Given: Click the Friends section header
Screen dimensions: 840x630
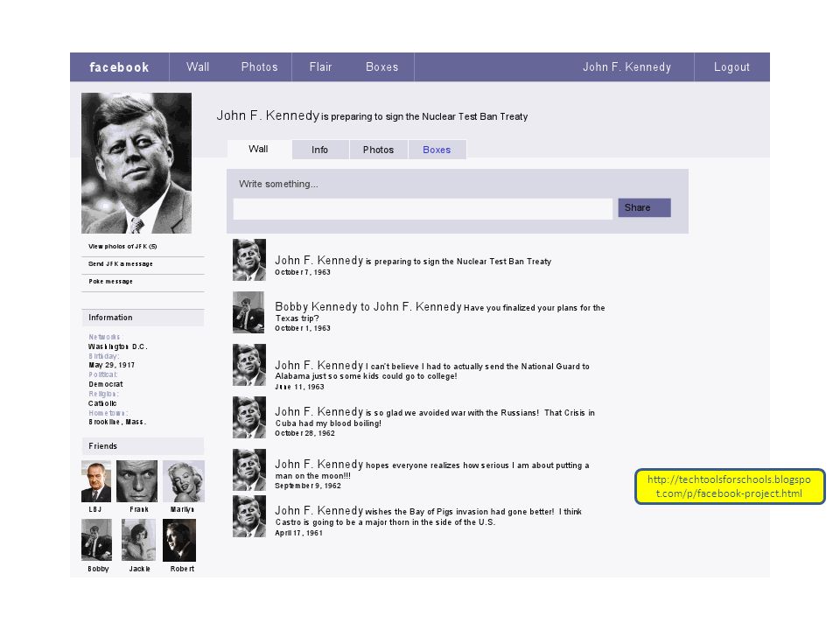Looking at the screenshot, I should pos(143,446).
